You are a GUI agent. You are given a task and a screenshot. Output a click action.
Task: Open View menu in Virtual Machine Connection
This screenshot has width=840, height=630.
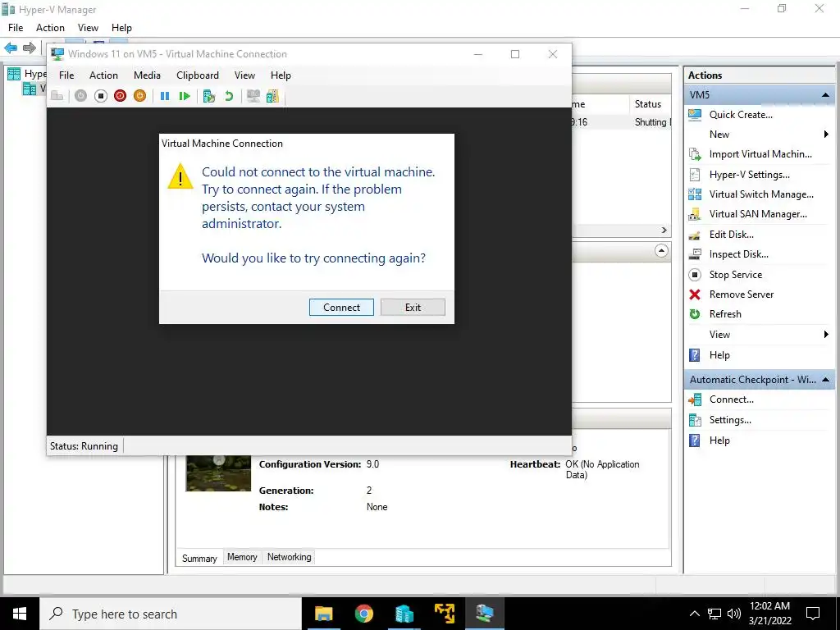(x=244, y=75)
